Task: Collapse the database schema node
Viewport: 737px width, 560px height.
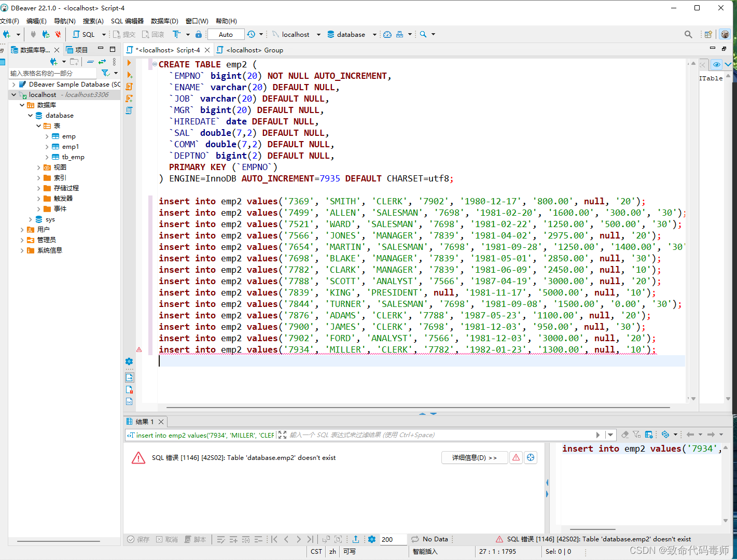Action: pyautogui.click(x=30, y=115)
